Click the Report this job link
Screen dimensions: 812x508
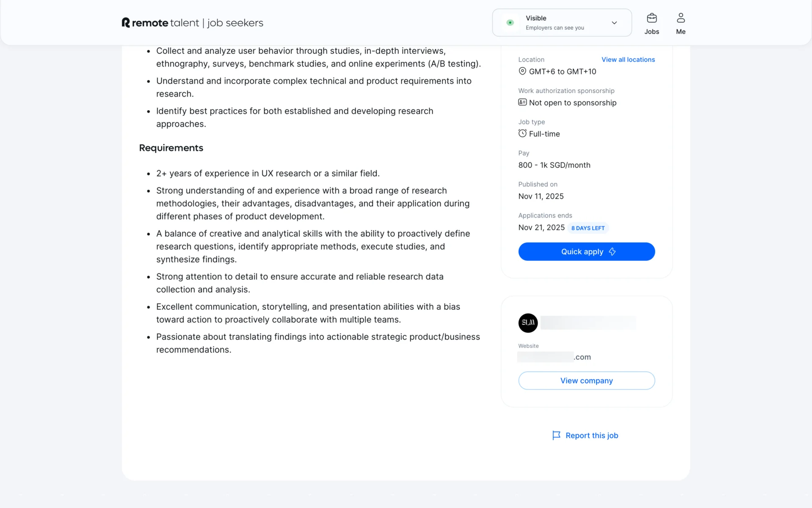pos(591,436)
